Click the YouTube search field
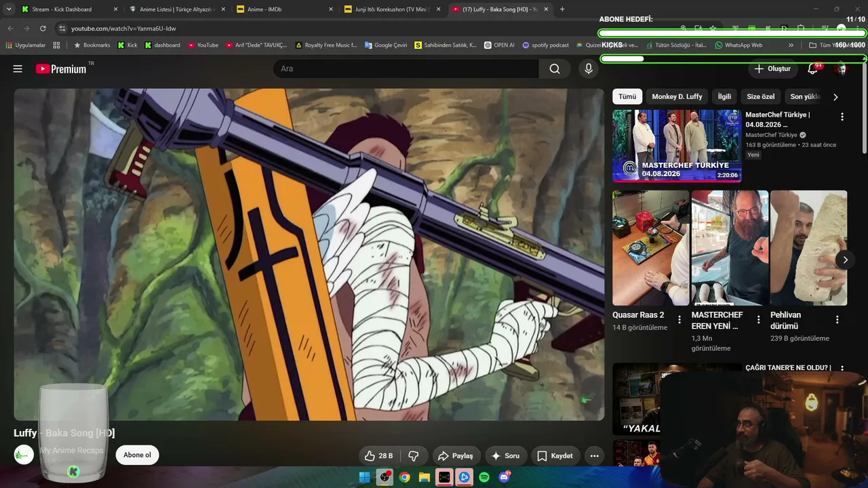The width and height of the screenshot is (868, 488). [x=406, y=68]
